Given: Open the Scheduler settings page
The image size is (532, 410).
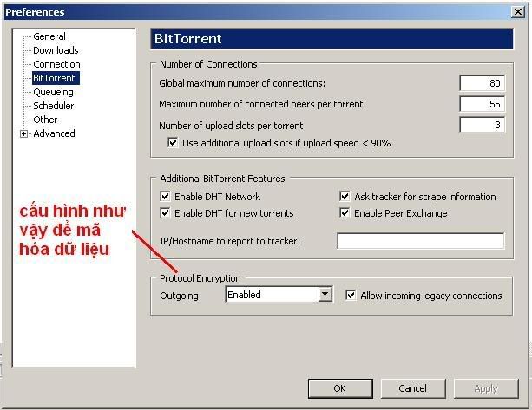Looking at the screenshot, I should click(53, 106).
